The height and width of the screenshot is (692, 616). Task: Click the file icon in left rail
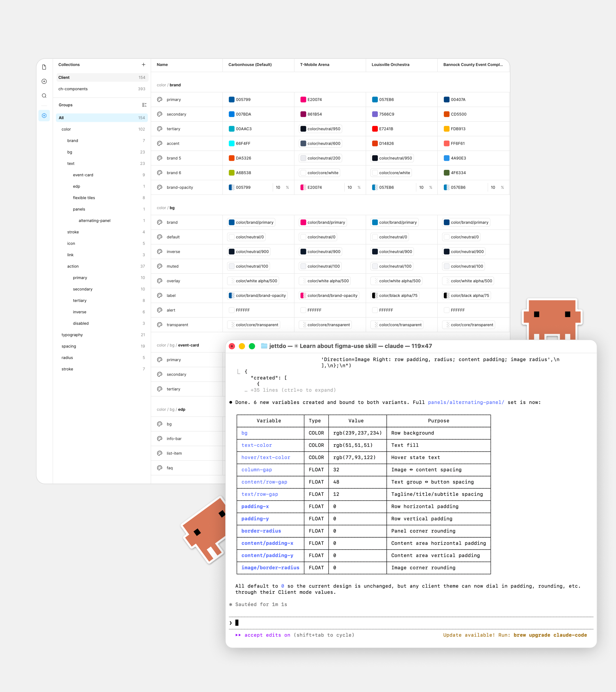coord(44,67)
